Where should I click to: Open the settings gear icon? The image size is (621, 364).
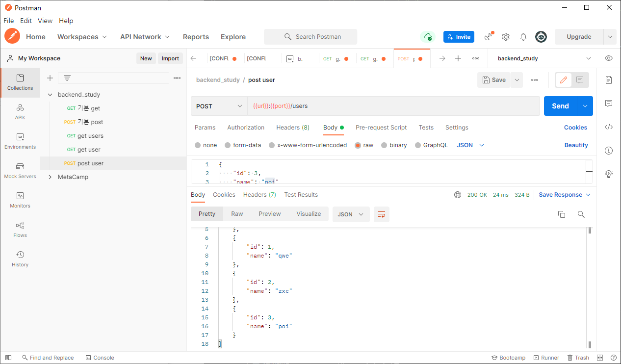pyautogui.click(x=506, y=37)
